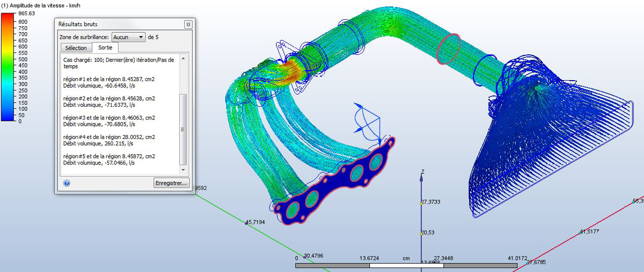The height and width of the screenshot is (272, 644).
Task: Close the Résultats bruts dialog
Action: click(188, 24)
